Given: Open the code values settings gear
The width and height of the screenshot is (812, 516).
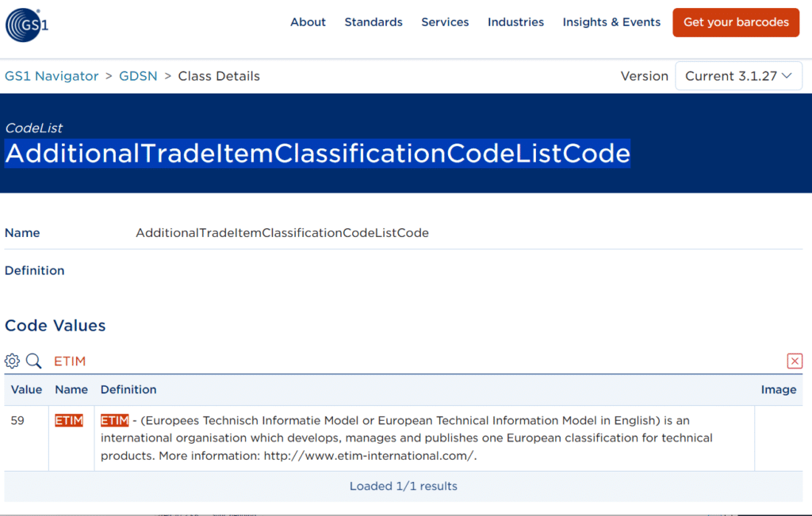Looking at the screenshot, I should [x=12, y=361].
